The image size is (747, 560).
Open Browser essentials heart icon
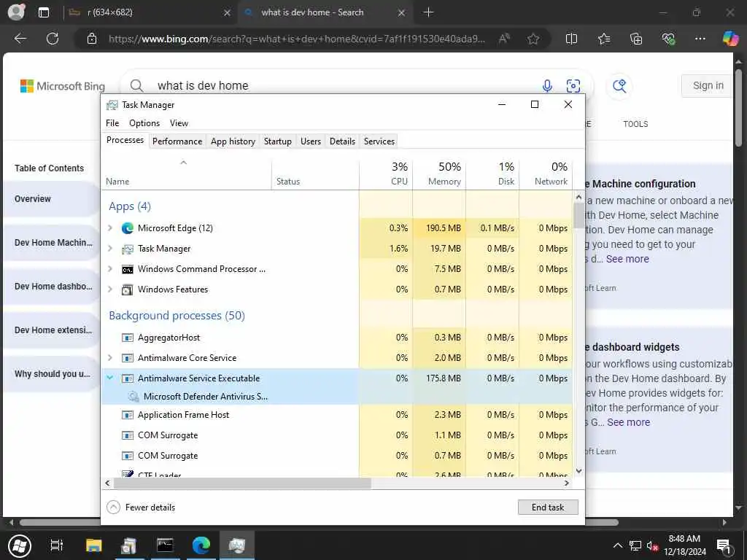668,39
